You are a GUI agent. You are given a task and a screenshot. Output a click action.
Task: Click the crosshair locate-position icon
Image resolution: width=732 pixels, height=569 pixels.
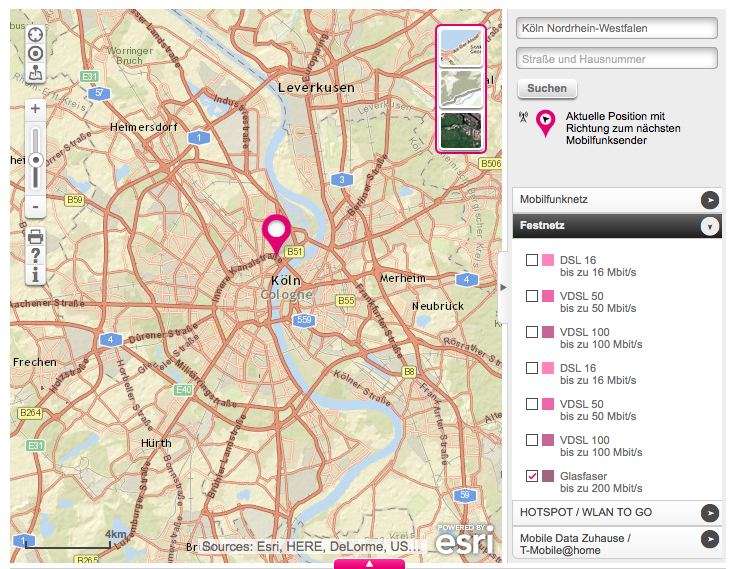(35, 35)
